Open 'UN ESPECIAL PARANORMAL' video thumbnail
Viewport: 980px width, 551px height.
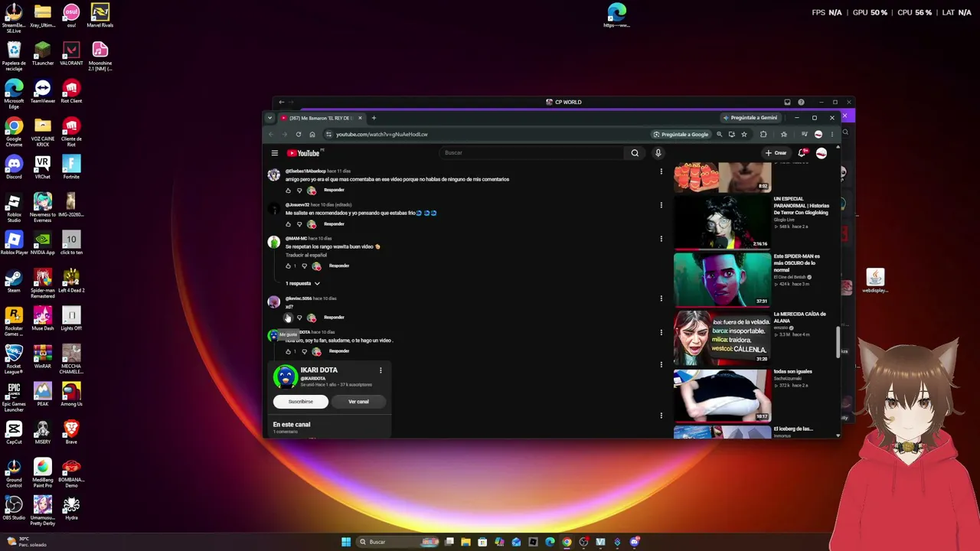pyautogui.click(x=722, y=222)
